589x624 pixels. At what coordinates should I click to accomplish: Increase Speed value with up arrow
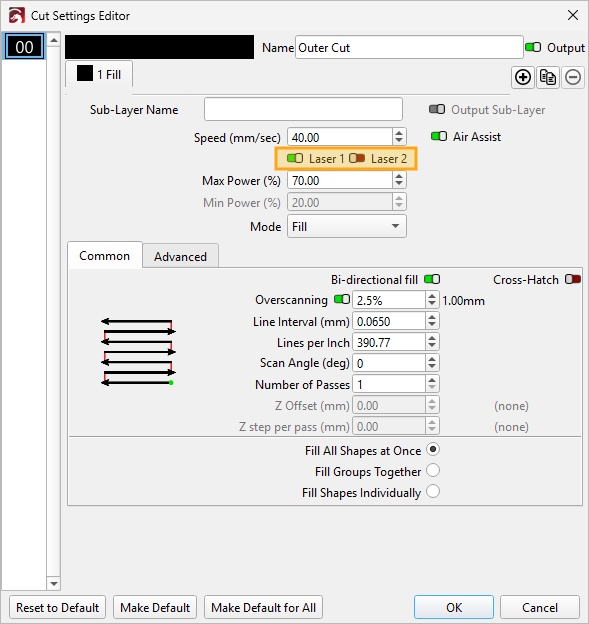[399, 133]
